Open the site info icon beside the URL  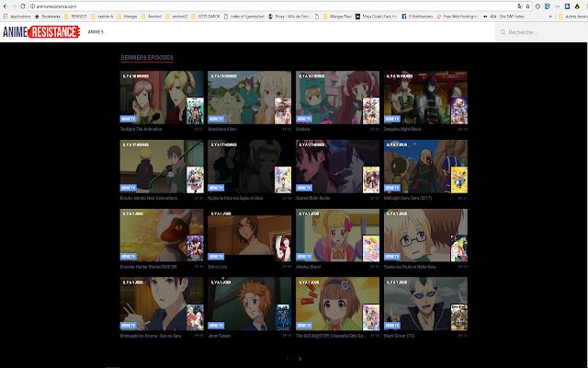[33, 6]
